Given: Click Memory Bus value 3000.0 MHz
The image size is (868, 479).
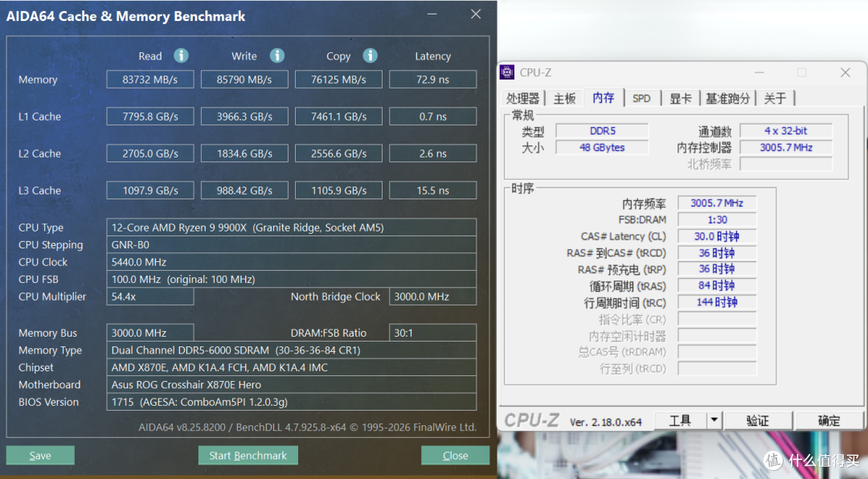Looking at the screenshot, I should tap(150, 332).
